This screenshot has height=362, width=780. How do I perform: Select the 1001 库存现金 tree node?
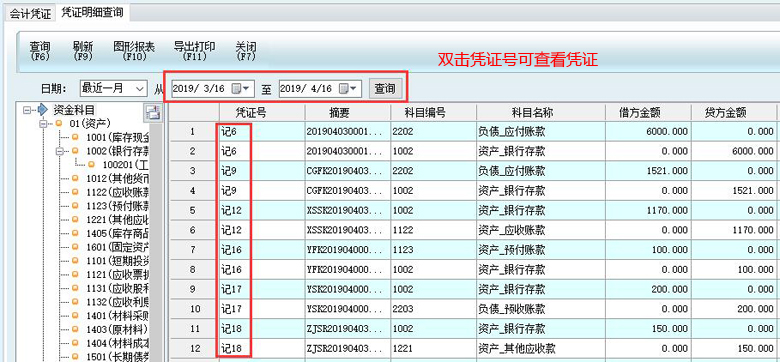(x=113, y=137)
